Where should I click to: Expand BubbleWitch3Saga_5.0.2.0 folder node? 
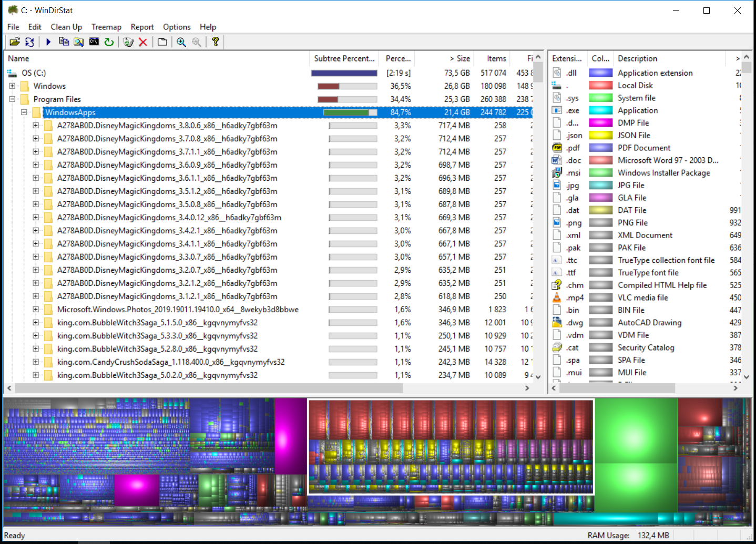coord(36,375)
